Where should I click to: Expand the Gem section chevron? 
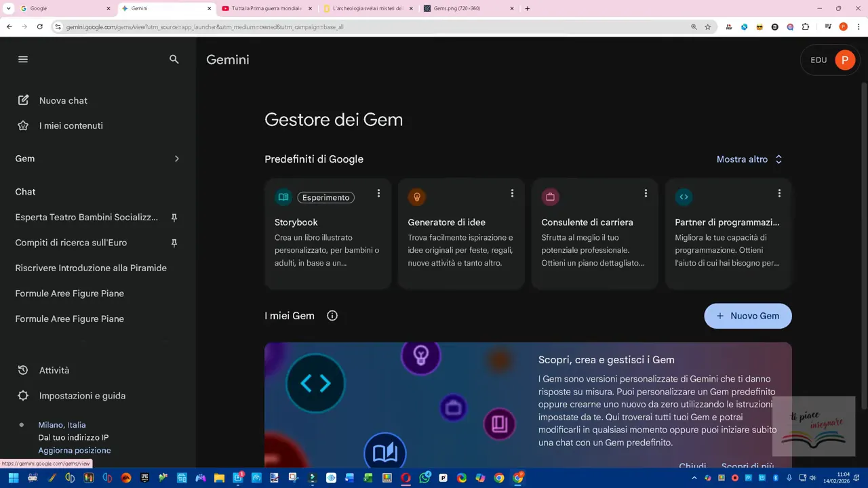(177, 159)
